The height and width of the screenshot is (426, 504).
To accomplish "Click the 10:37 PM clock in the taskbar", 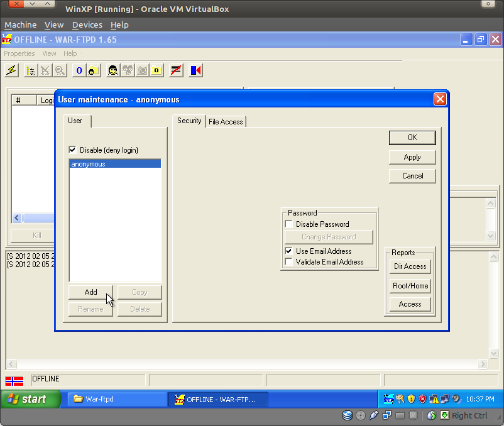I will [480, 399].
